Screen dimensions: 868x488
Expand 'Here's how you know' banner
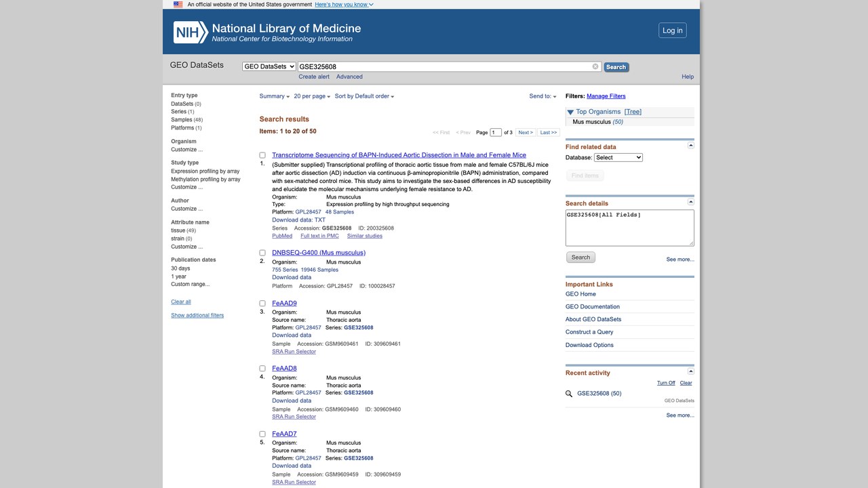click(x=344, y=4)
